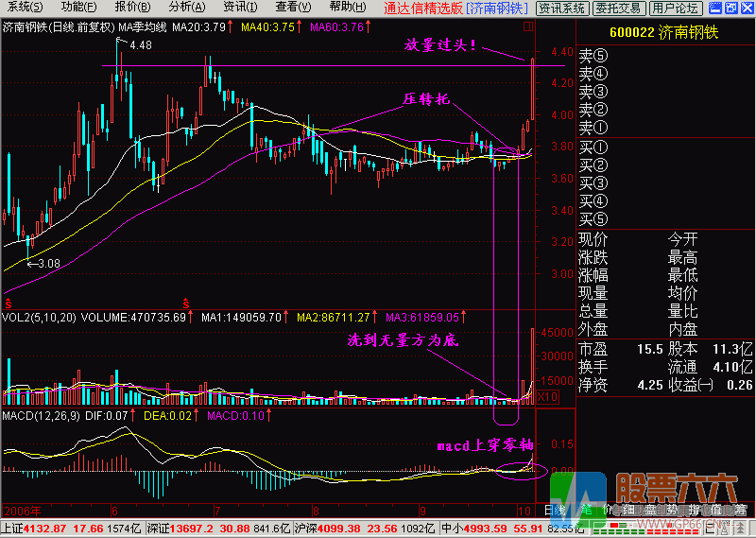The width and height of the screenshot is (756, 538).
Task: Click the 济南钢铁(日线.前复权) chart title
Action: [x=59, y=27]
